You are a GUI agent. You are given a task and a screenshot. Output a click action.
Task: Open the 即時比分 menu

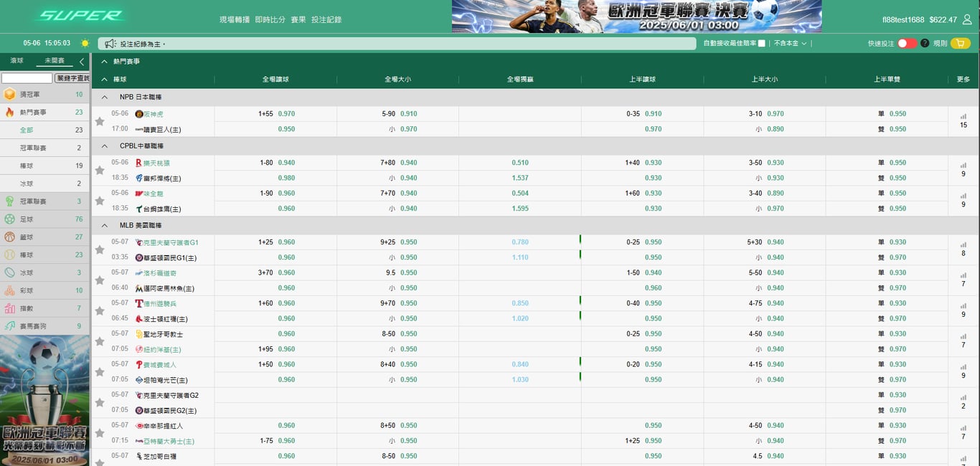point(270,20)
